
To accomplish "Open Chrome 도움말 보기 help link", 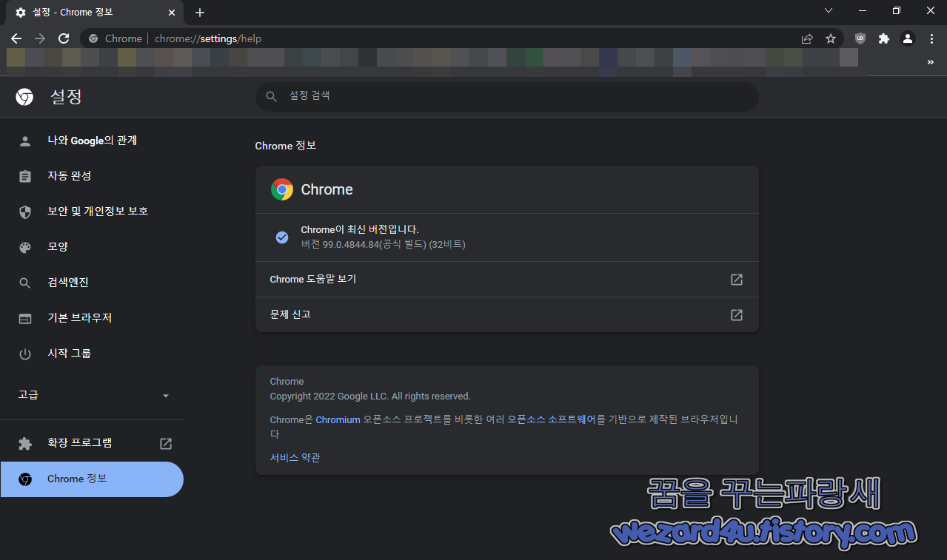I will tap(507, 280).
